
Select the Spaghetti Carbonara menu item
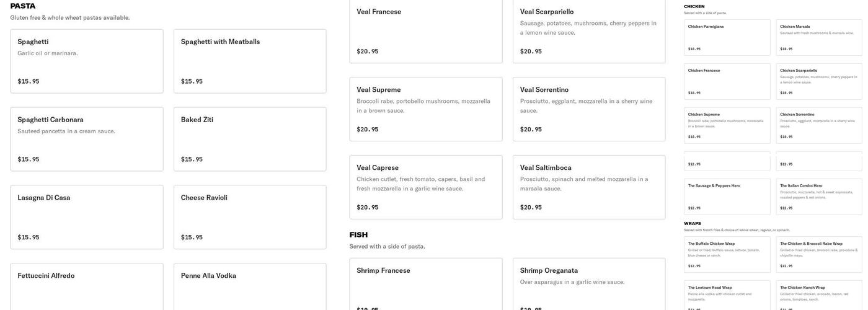click(87, 139)
